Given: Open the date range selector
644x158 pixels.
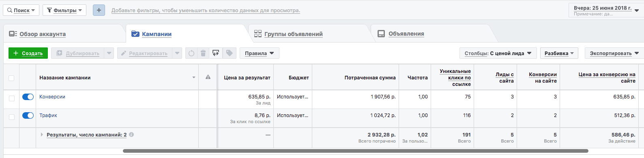Looking at the screenshot, I should point(606,11).
